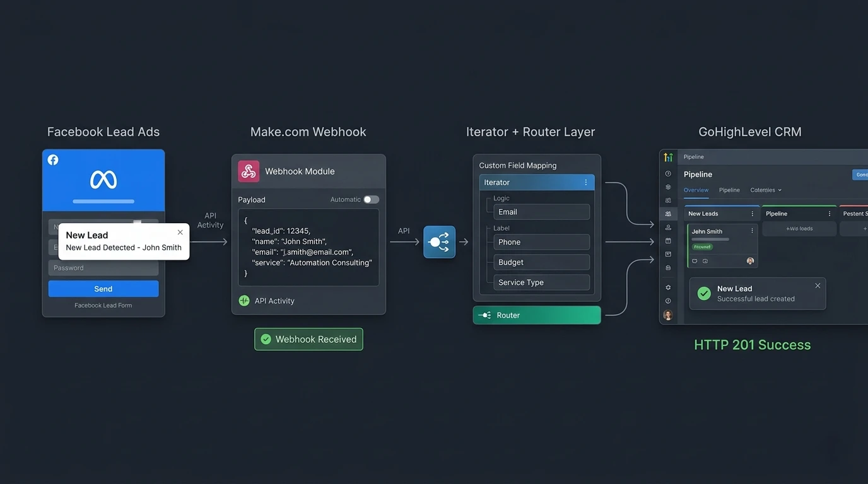The width and height of the screenshot is (868, 484).
Task: Open the Iterator three-dot menu
Action: point(585,182)
